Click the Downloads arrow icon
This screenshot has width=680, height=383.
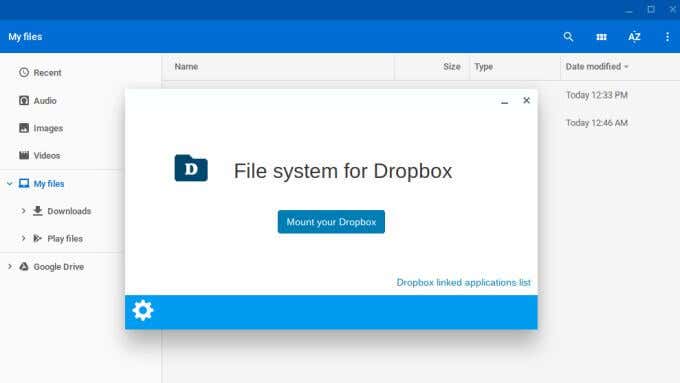[x=38, y=211]
